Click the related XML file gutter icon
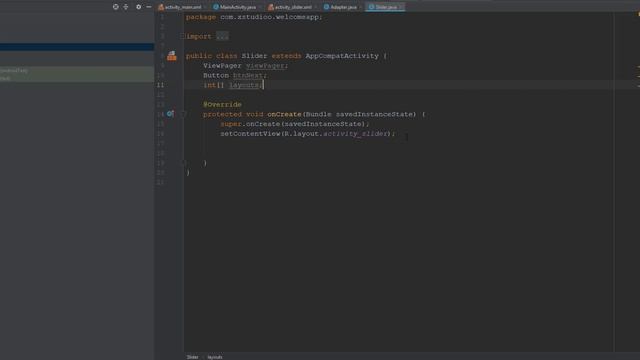Screen dimensions: 640x360 point(172,56)
